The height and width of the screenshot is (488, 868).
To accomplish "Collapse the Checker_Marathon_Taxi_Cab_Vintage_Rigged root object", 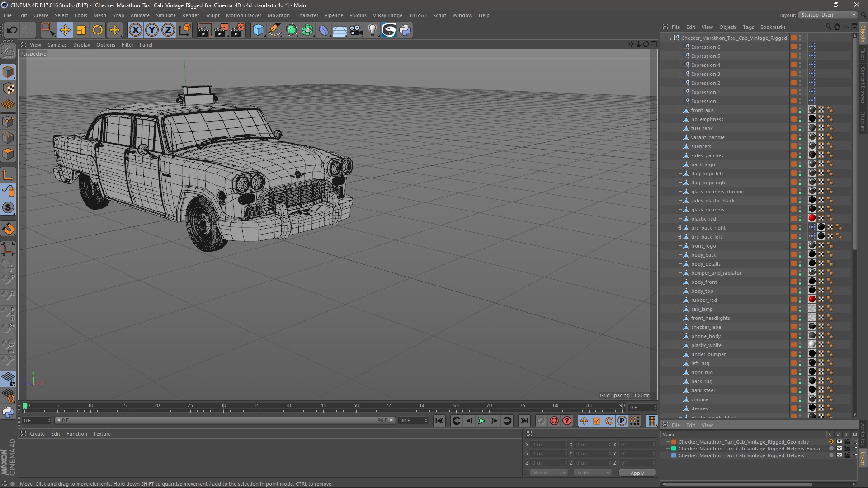I will click(669, 38).
